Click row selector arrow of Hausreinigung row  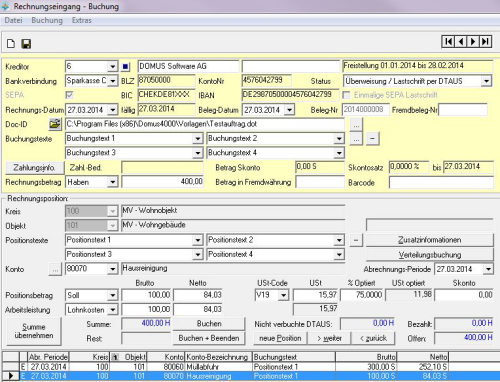point(11,376)
